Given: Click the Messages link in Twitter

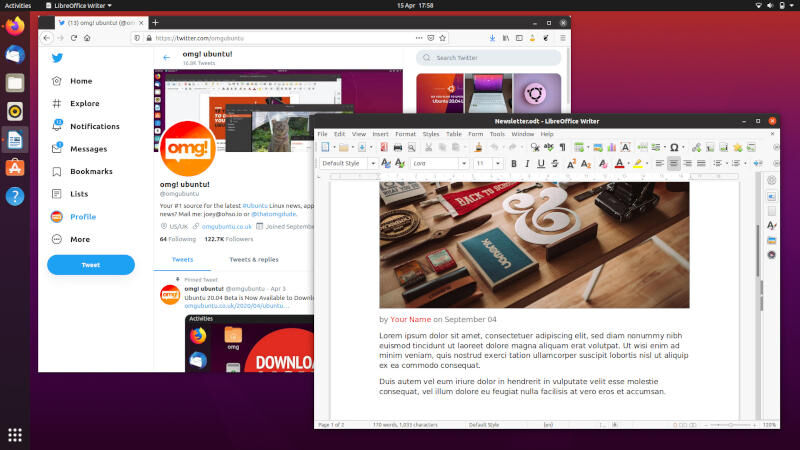Looking at the screenshot, I should 80,148.
